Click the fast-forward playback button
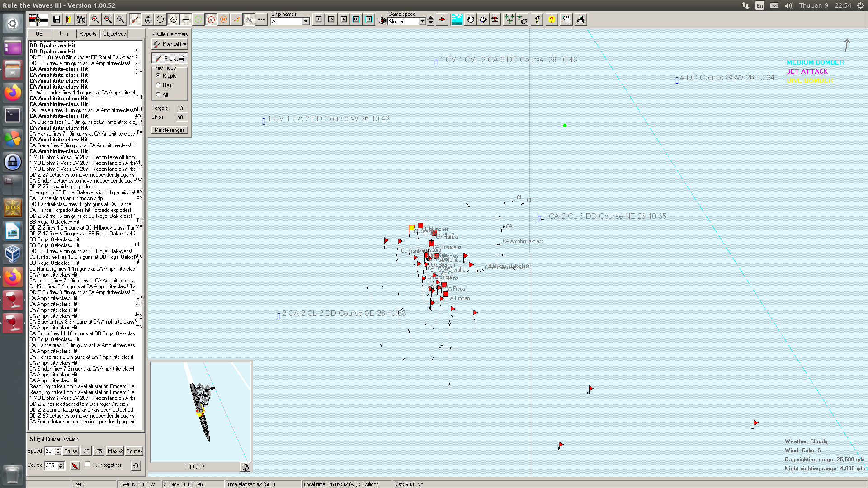Screen dimensions: 868x488 [x=356, y=19]
